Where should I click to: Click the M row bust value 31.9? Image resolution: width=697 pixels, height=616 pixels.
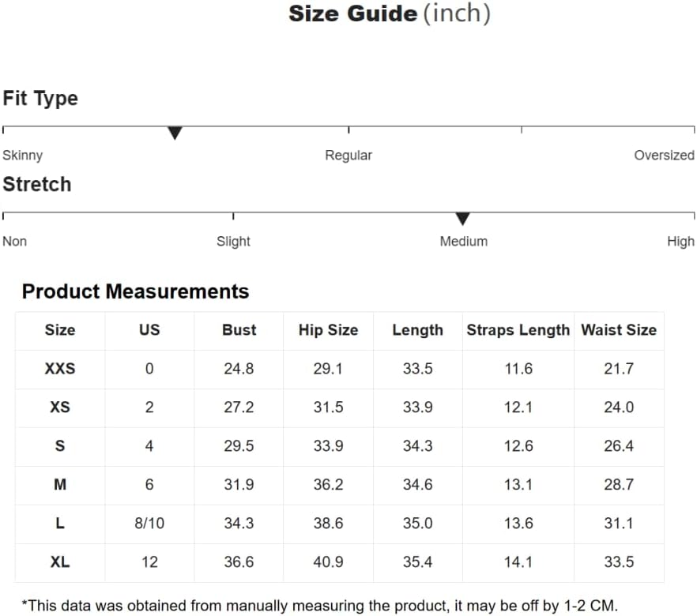click(239, 485)
